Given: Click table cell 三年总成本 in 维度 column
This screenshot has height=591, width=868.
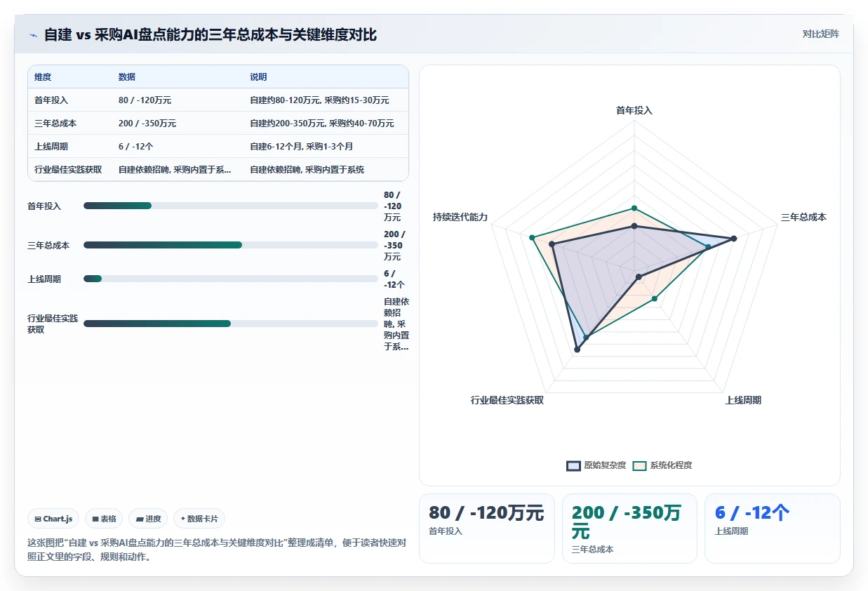Looking at the screenshot, I should (55, 124).
